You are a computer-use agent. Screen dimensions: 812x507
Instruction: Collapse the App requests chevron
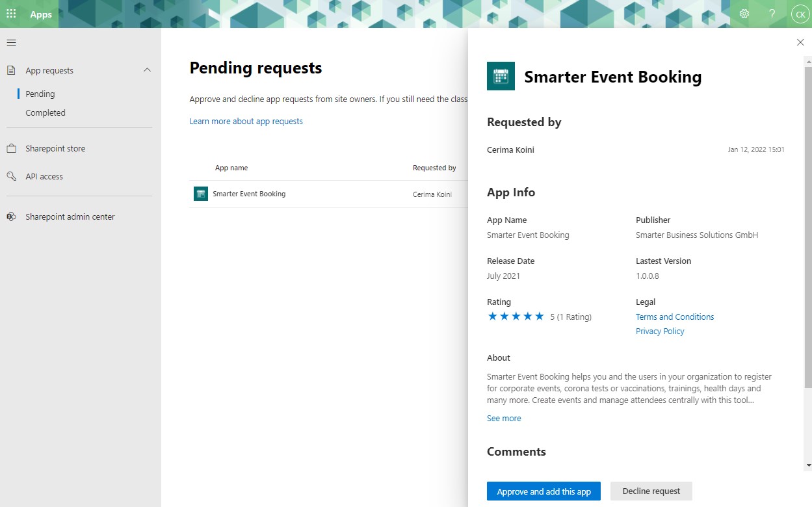[x=147, y=70]
